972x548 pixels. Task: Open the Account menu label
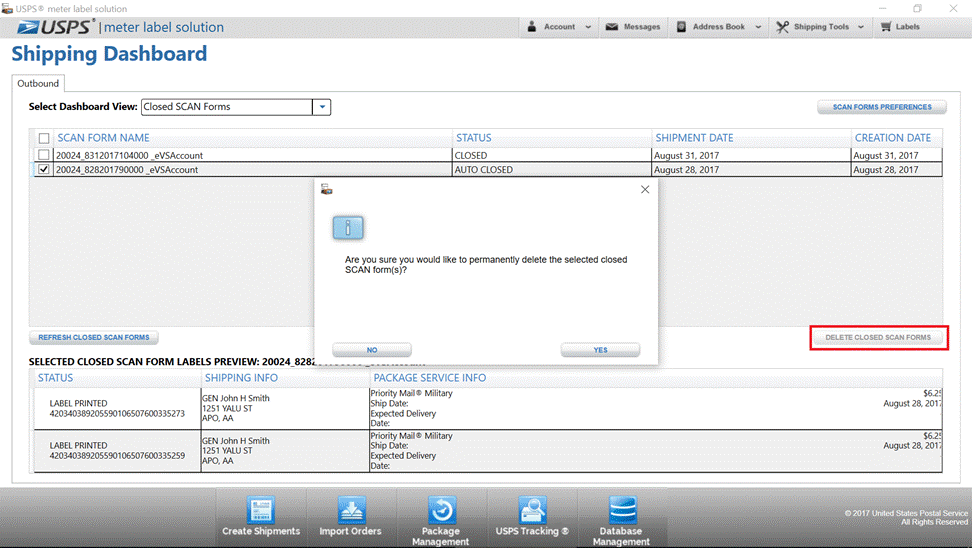pos(559,27)
